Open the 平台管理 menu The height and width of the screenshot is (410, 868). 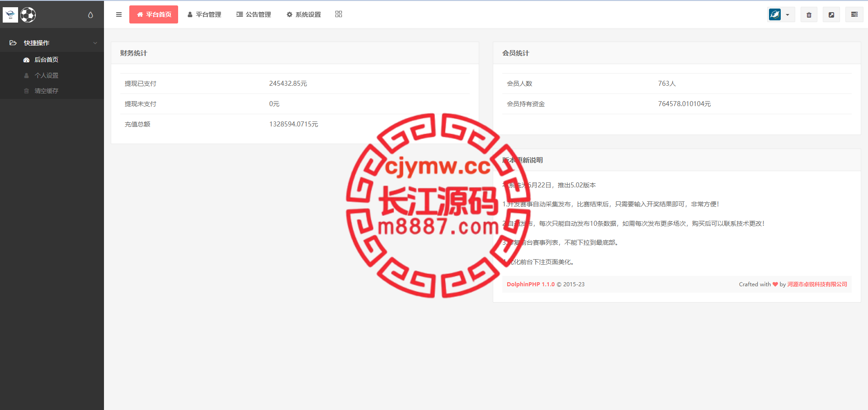pos(204,14)
